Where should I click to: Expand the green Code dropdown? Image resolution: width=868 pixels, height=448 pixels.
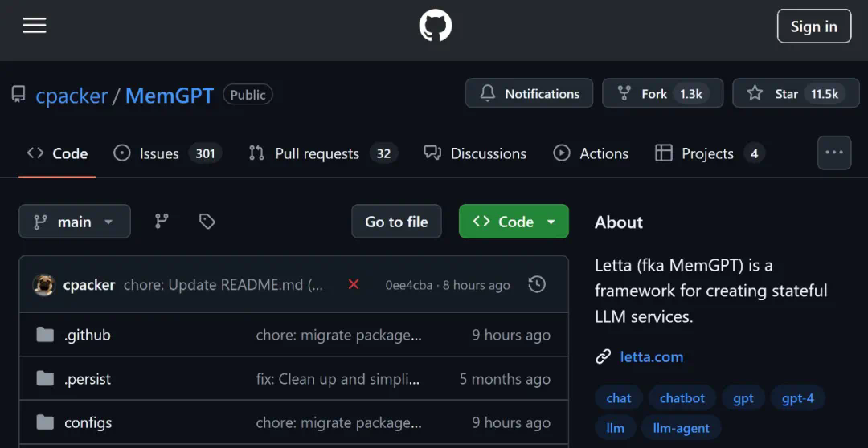coord(514,222)
